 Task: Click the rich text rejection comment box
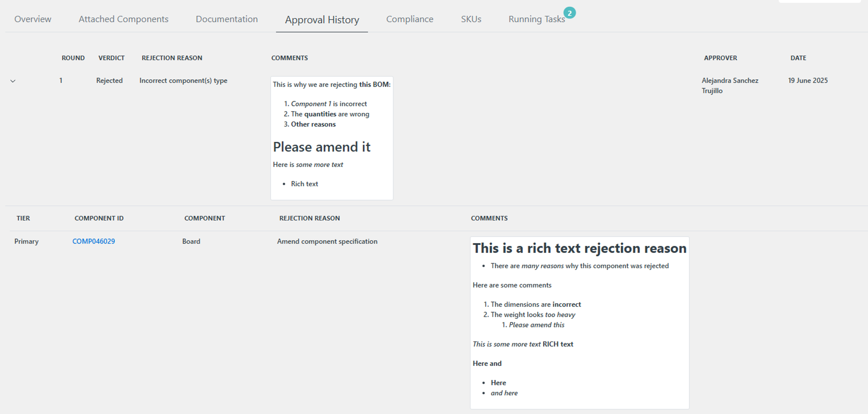(579, 323)
